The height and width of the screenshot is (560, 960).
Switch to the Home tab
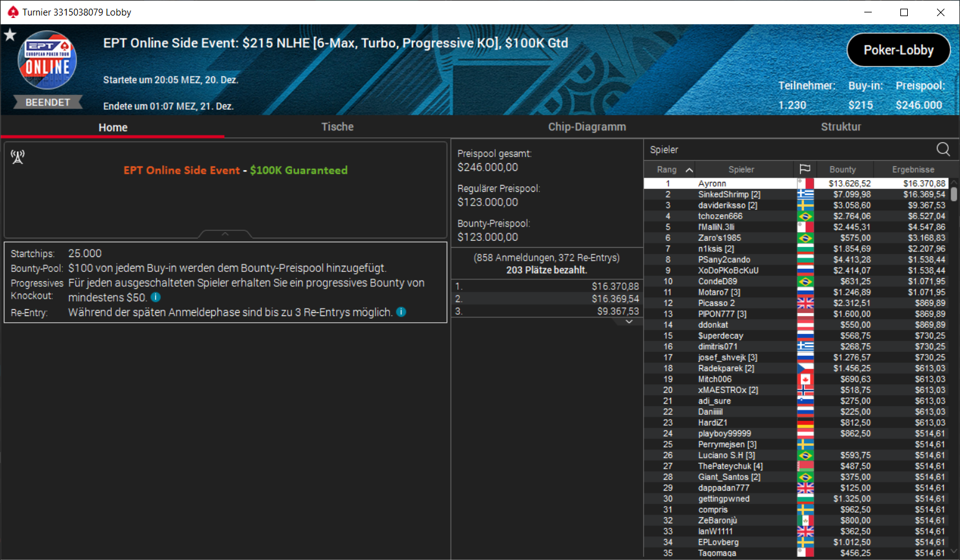pyautogui.click(x=112, y=127)
